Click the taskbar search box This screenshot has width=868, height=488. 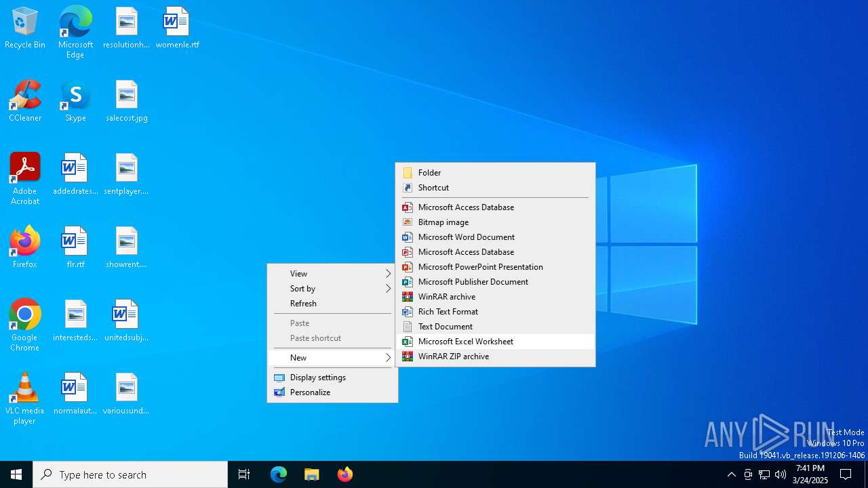coord(130,474)
